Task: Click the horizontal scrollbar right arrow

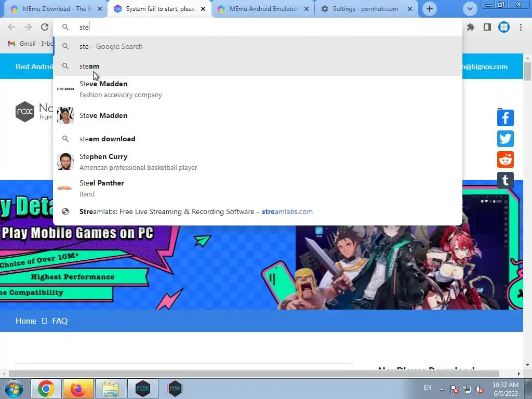Action: click(x=519, y=374)
